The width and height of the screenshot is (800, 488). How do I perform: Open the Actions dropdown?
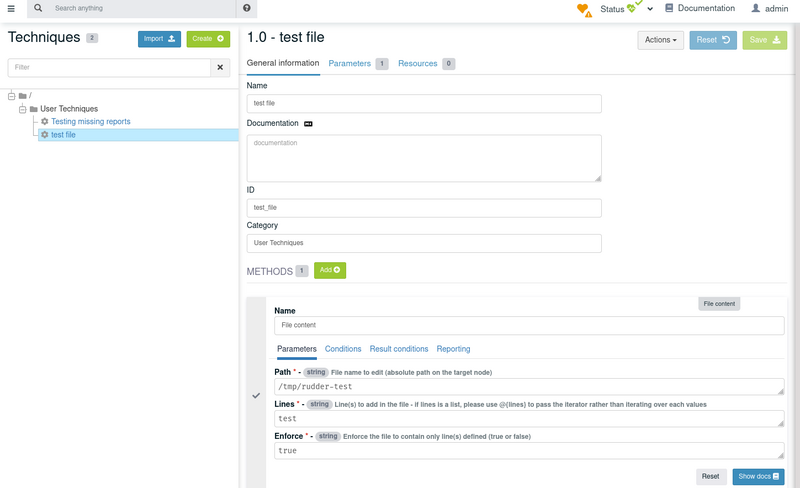(x=661, y=40)
